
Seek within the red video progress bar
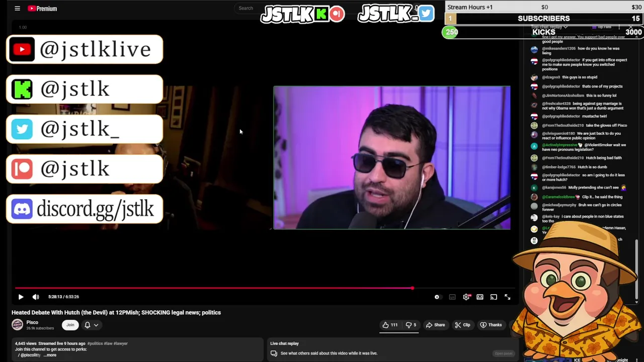click(x=213, y=288)
